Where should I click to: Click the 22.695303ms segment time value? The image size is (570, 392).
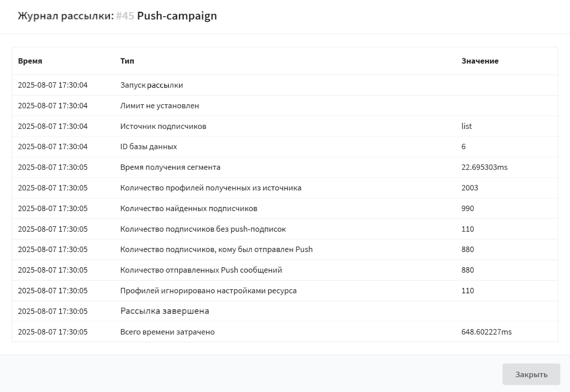[x=484, y=167]
